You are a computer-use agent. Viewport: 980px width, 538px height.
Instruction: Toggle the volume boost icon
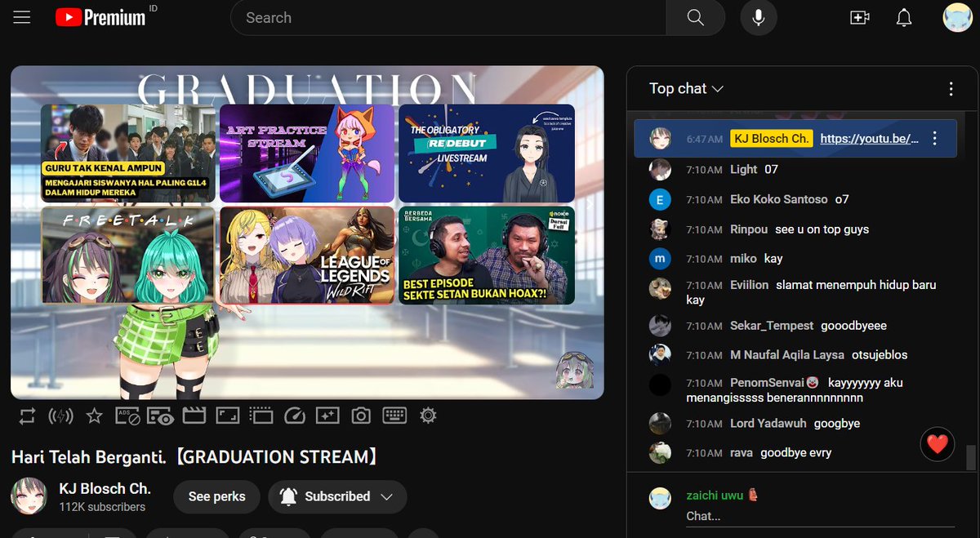(60, 416)
